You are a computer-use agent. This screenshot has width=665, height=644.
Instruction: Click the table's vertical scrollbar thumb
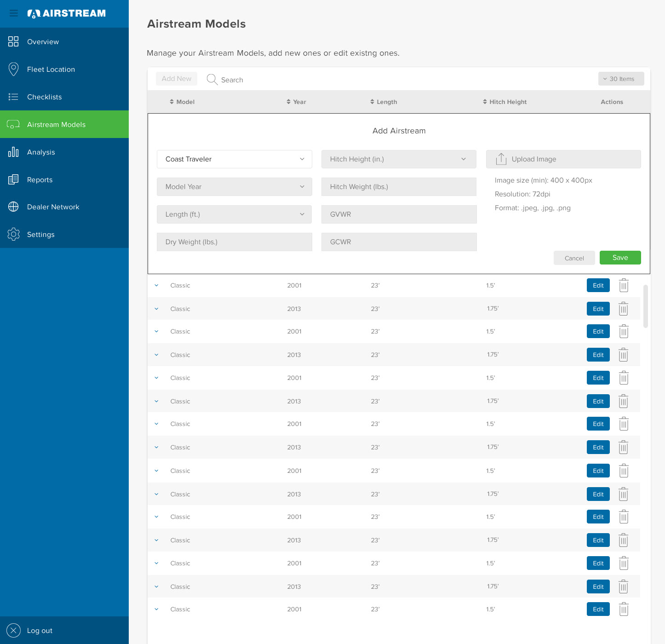[x=646, y=306]
